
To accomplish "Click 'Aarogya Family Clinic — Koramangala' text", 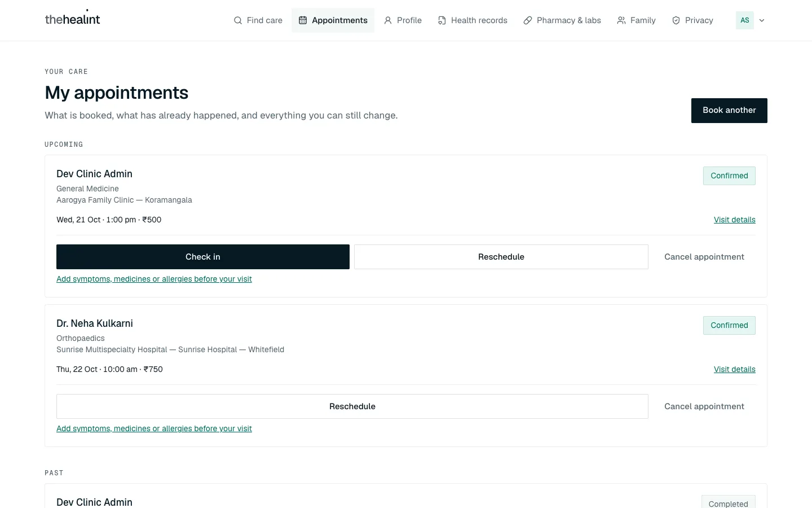I will tap(124, 200).
